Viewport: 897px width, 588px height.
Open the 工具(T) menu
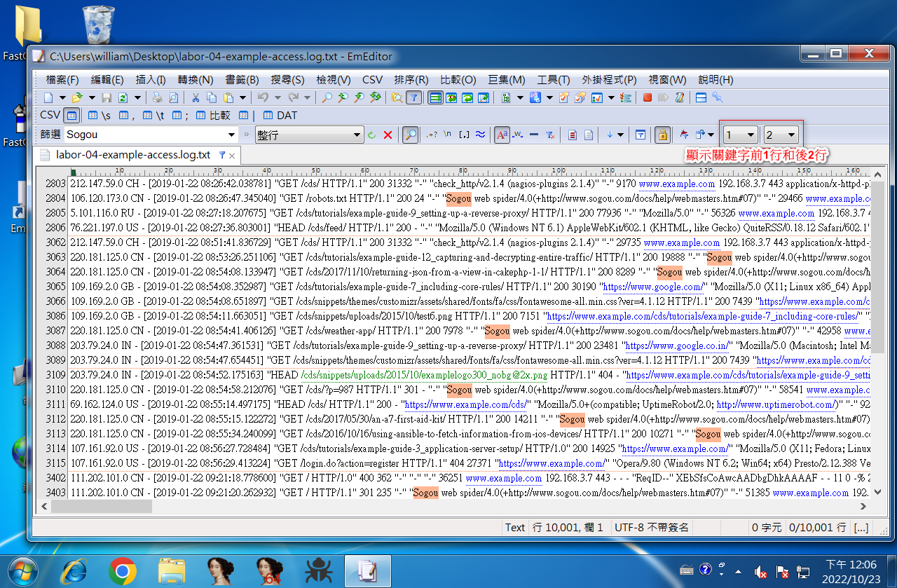pos(554,80)
